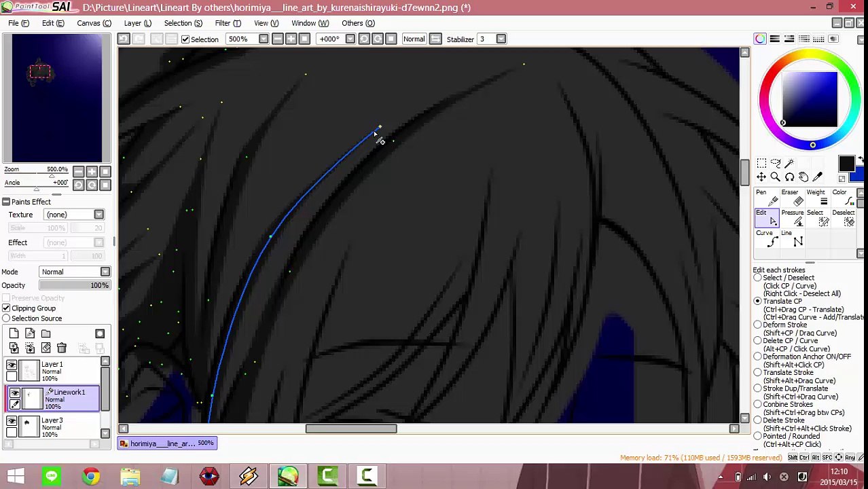Choose Combine Strokes edit mode
The height and width of the screenshot is (489, 868).
[x=757, y=405]
